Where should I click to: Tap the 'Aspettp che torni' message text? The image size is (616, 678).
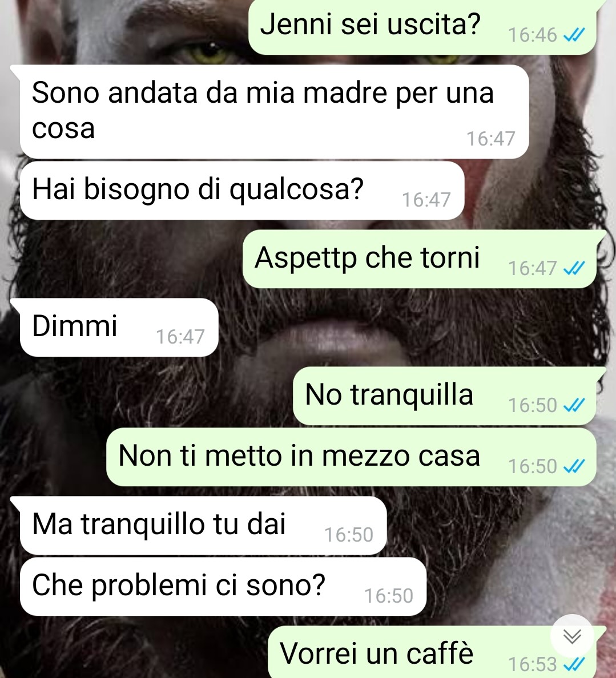point(367,258)
